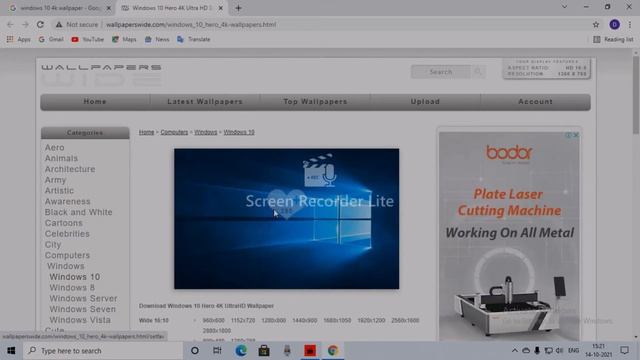Click the Home breadcrumb link
The image size is (640, 360).
point(147,132)
